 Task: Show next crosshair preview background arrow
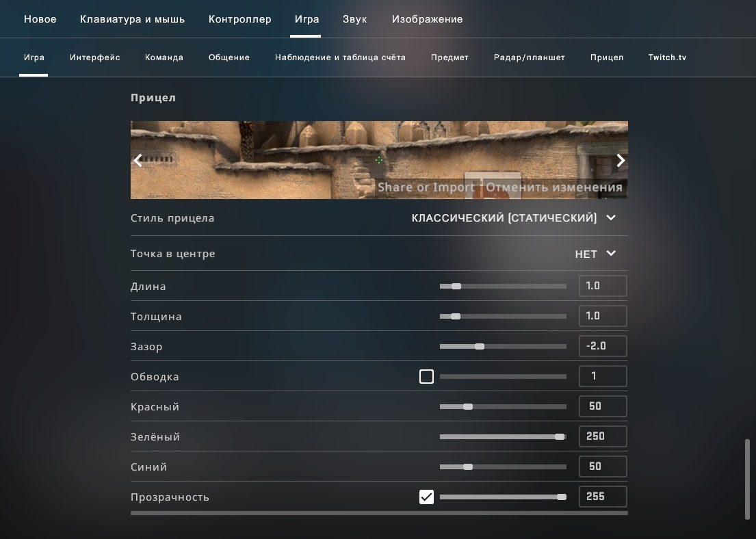(x=621, y=160)
